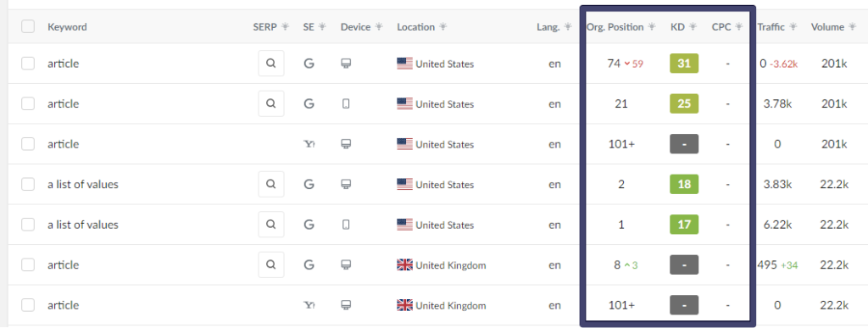Sort by Volume column header
Image resolution: width=868 pixels, height=328 pixels.
[827, 27]
